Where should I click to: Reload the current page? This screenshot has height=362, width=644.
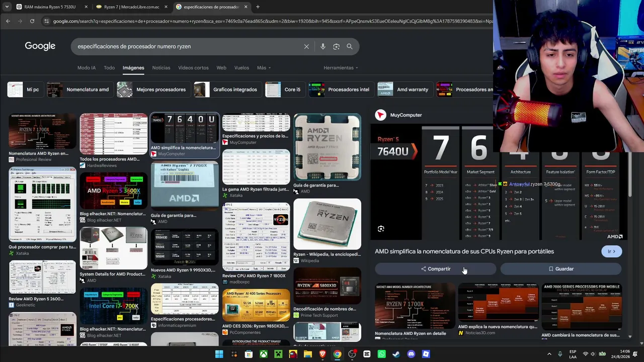[32, 21]
